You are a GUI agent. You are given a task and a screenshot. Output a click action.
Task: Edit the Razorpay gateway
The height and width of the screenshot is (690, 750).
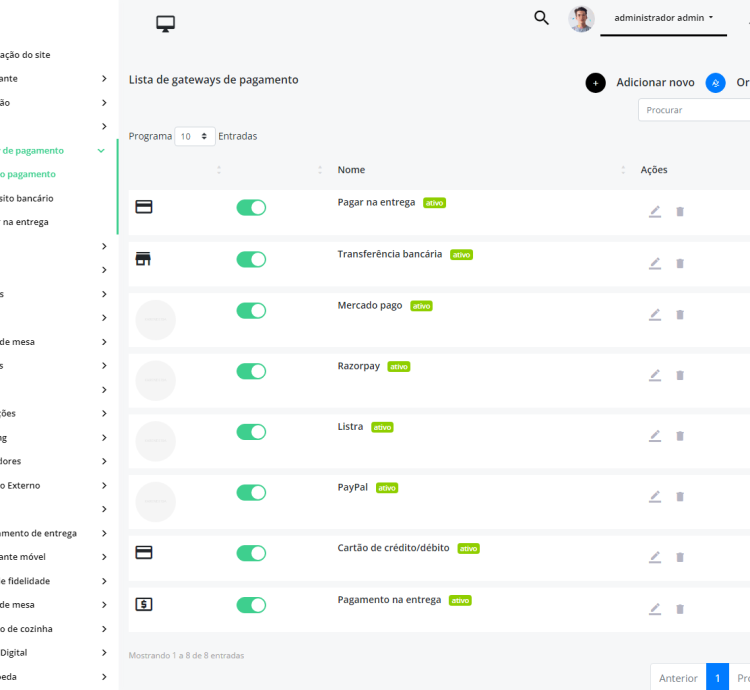tap(655, 375)
